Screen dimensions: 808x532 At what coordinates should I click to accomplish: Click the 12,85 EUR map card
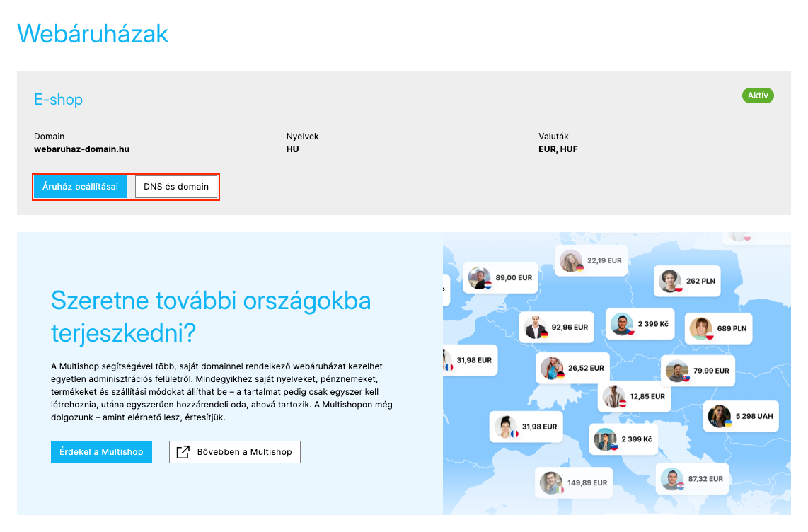634,396
